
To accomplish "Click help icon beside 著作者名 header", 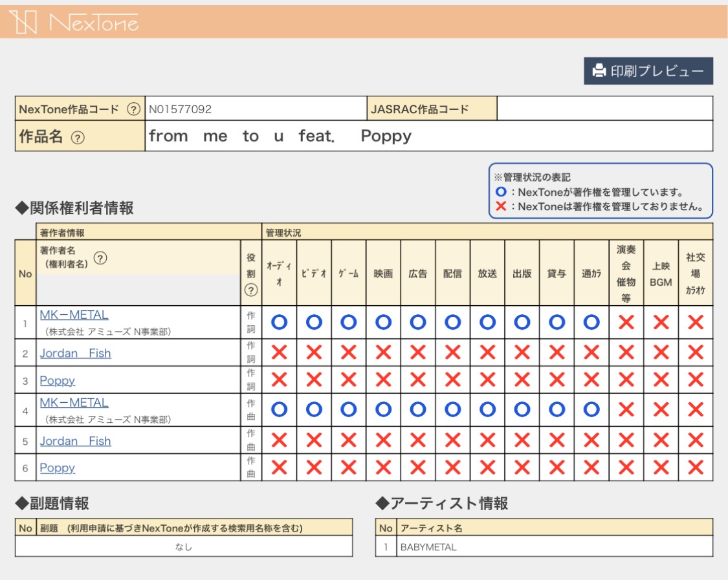I will point(100,258).
